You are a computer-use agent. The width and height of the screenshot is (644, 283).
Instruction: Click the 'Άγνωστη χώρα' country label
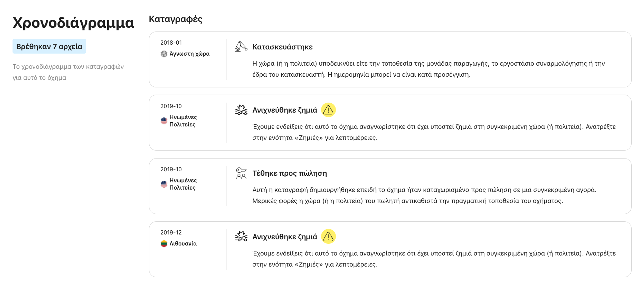pyautogui.click(x=190, y=54)
